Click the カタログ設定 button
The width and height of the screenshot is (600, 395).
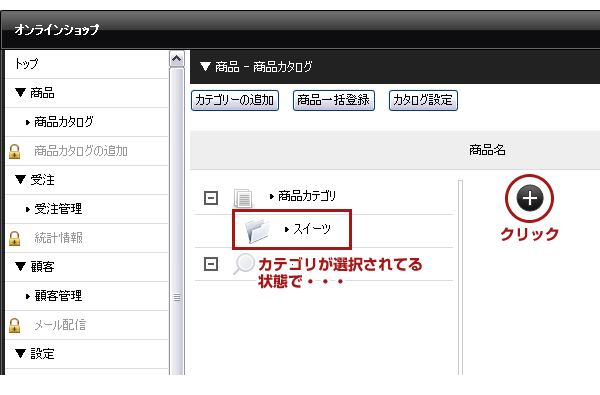(x=423, y=100)
